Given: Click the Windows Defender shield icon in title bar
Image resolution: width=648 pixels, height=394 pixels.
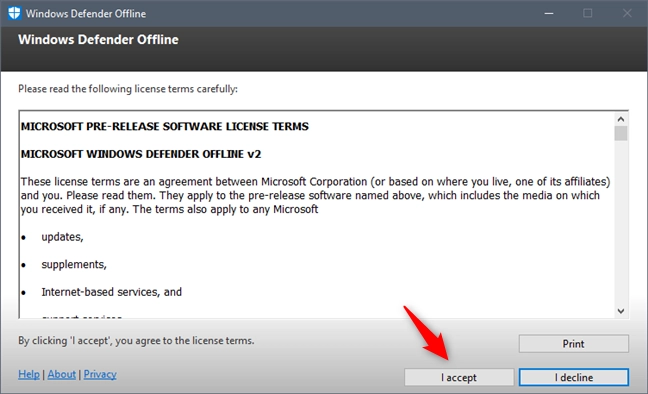Looking at the screenshot, I should 14,13.
